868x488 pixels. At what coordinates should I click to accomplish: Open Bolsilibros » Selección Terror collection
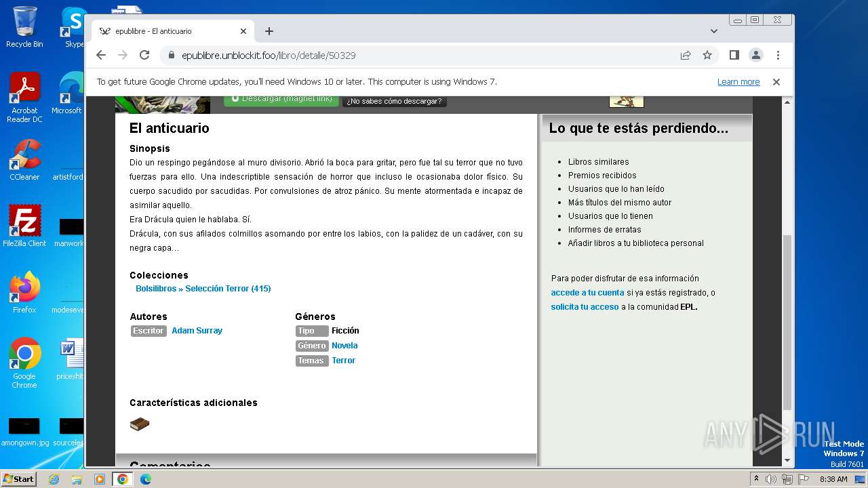(x=203, y=289)
